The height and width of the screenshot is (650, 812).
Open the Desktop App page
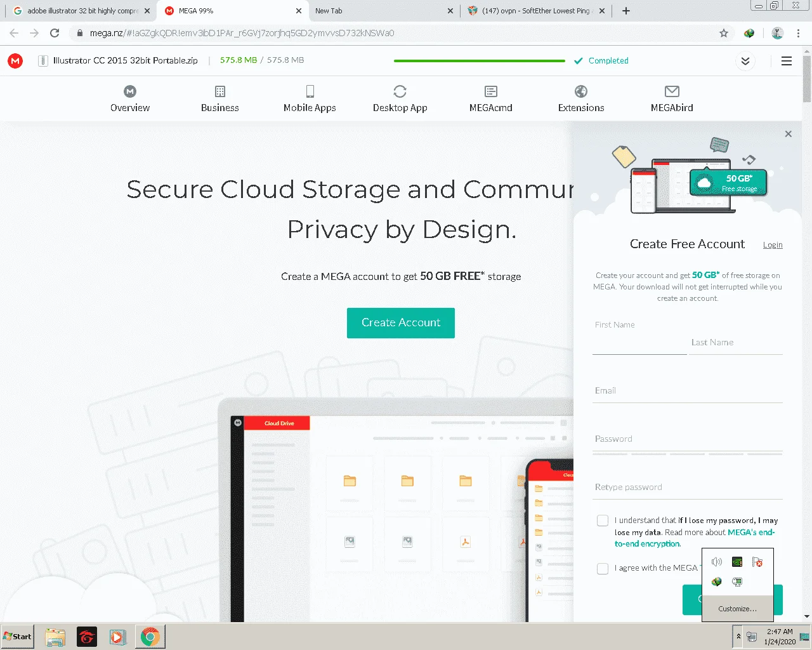(400, 100)
